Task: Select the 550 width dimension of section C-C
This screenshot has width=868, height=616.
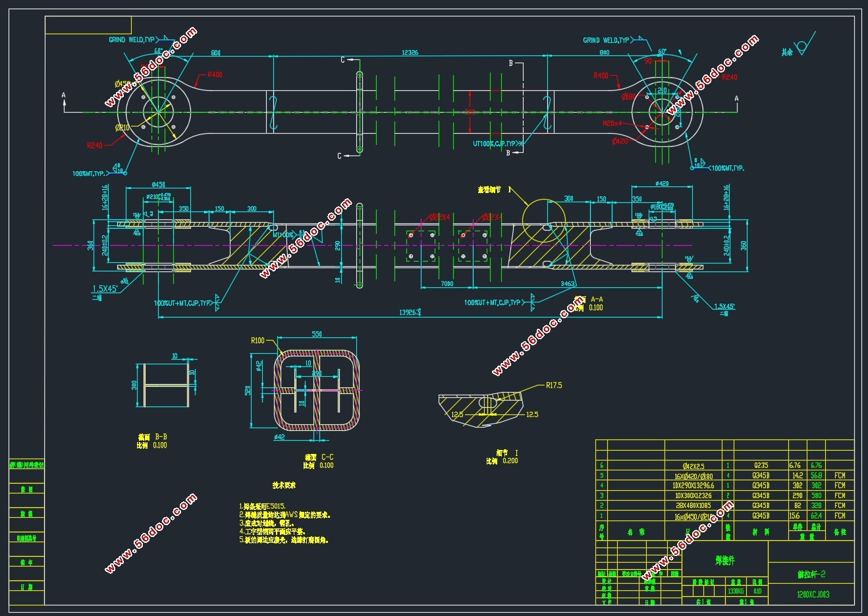Action: click(317, 335)
